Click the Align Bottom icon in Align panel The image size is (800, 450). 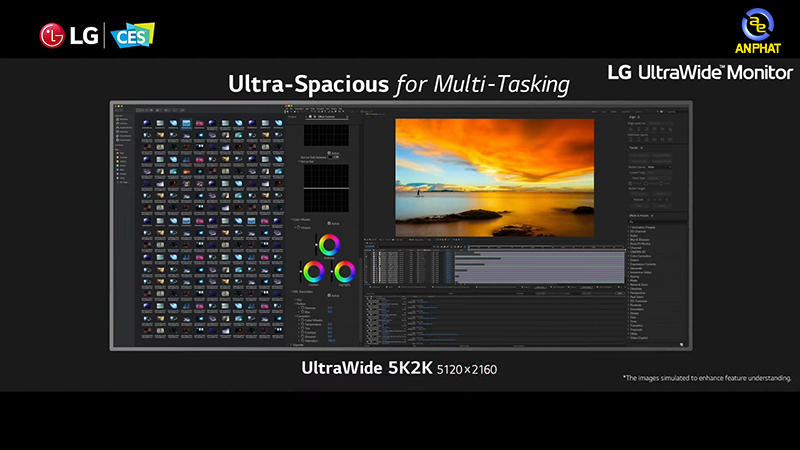coord(670,129)
